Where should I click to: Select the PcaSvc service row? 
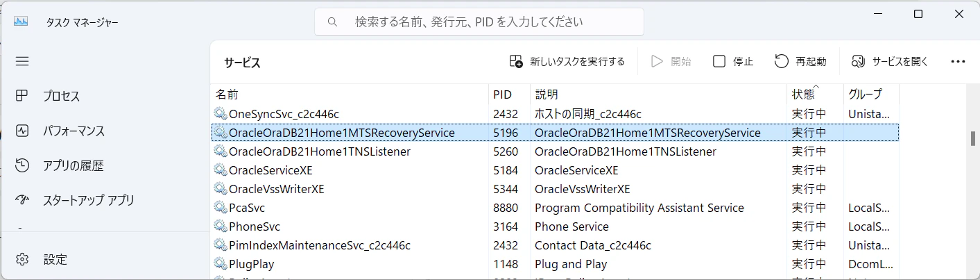tap(555, 207)
